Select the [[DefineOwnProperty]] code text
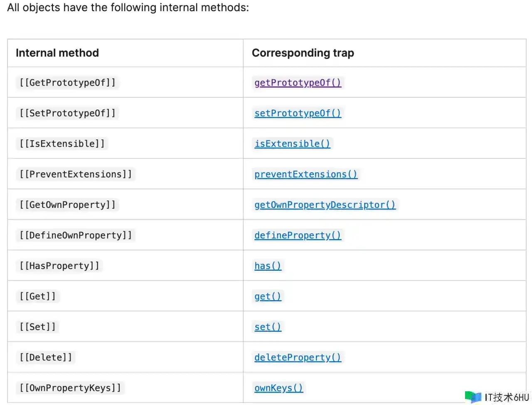Viewport: 532px width, 405px height. [x=75, y=235]
